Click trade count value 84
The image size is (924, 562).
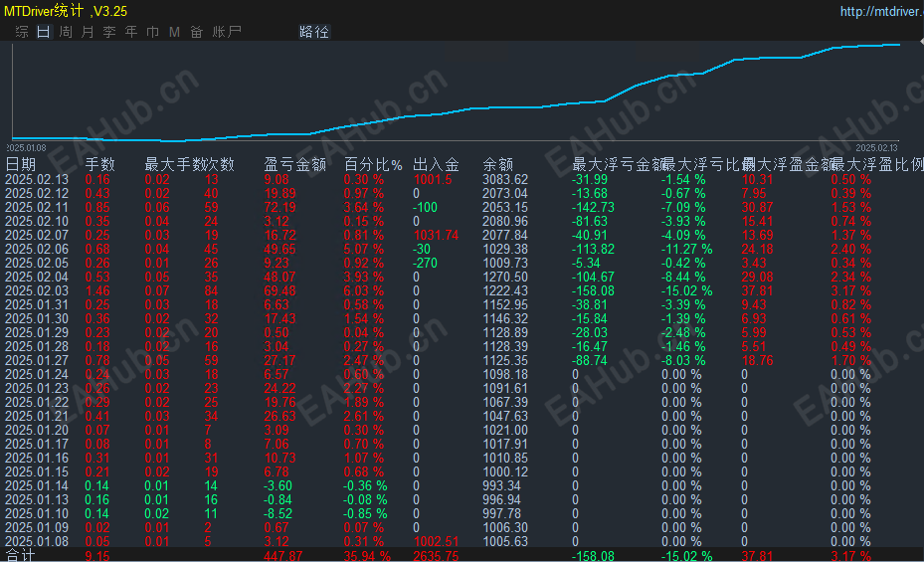pyautogui.click(x=211, y=291)
